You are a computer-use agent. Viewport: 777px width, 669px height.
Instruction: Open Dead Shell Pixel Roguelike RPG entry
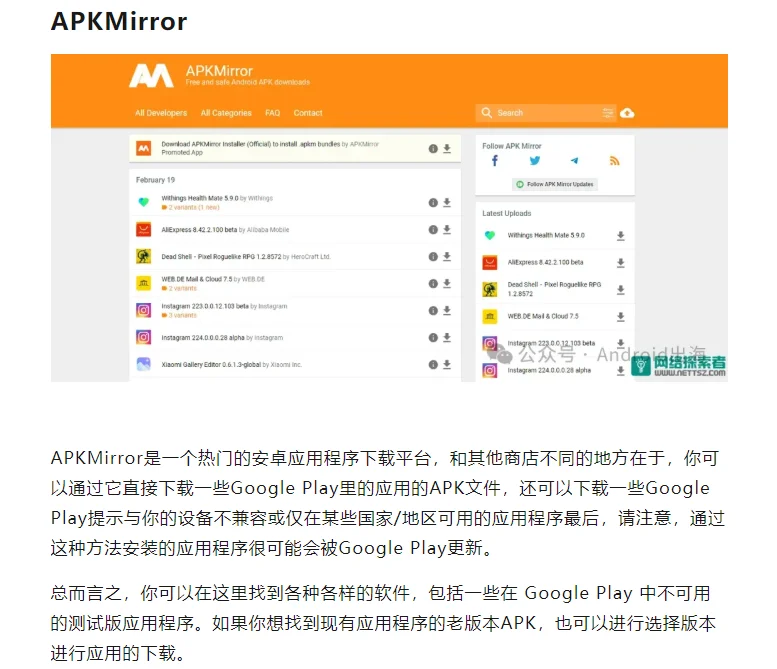click(x=246, y=257)
